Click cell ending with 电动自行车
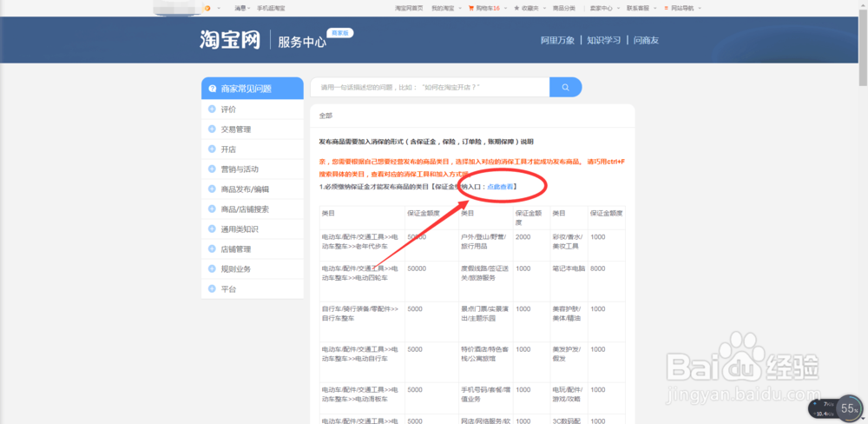The image size is (868, 424). coord(362,362)
